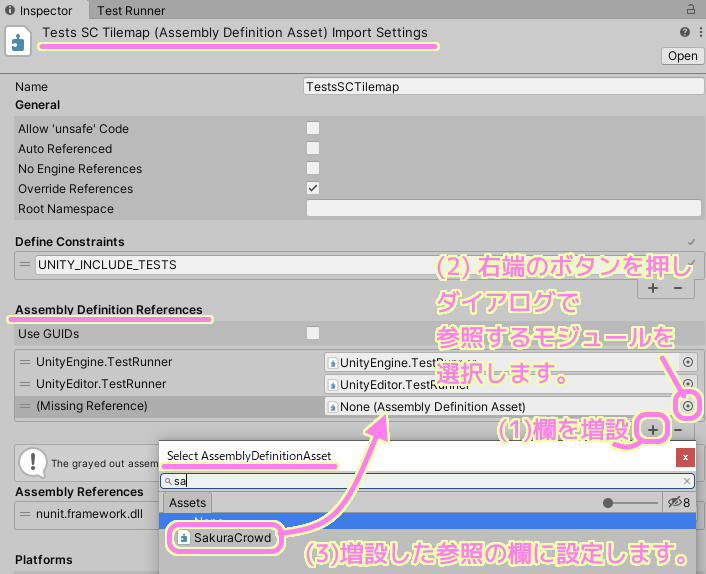Select the Assets tab in picker dialog
Viewport: 706px width, 574px height.
point(187,503)
